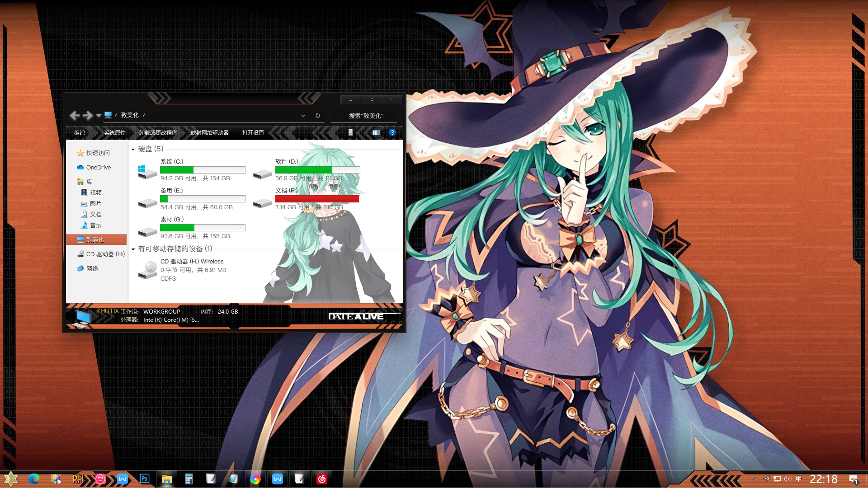Select 快速访问 in navigation pane
Screen dimensions: 868x488
coord(94,153)
